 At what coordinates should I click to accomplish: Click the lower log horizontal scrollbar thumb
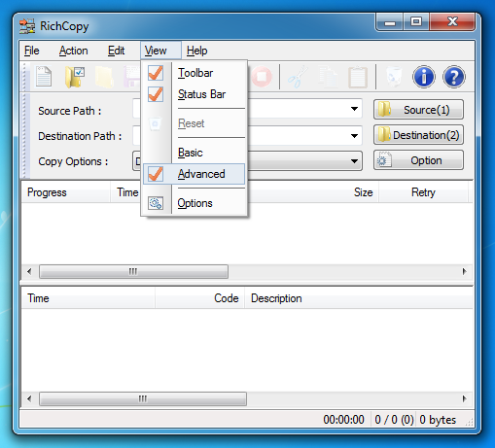[x=143, y=398]
